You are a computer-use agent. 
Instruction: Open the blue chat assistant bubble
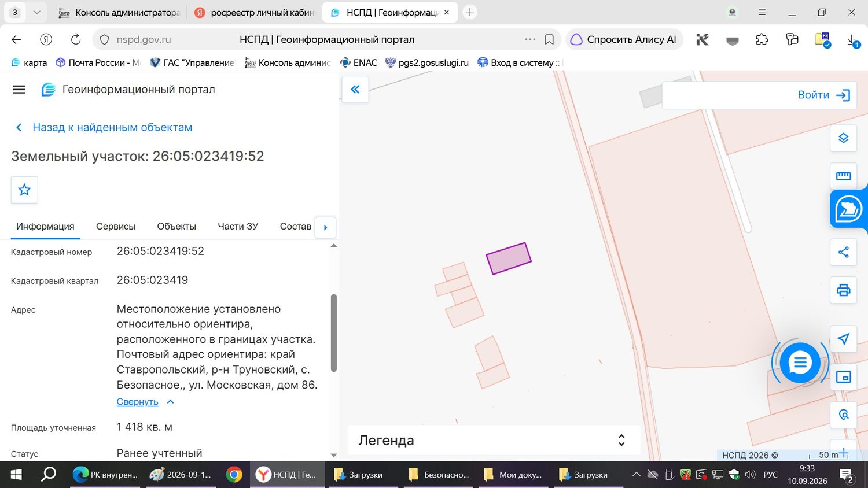click(x=800, y=363)
